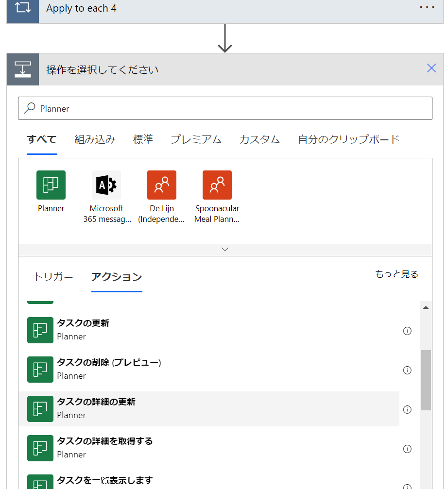The height and width of the screenshot is (489, 448).
Task: Select the De Lijn connector icon
Action: pos(162,185)
